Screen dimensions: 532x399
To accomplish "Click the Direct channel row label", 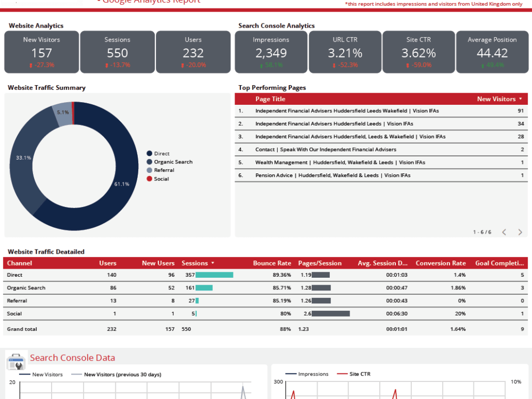I will pyautogui.click(x=14, y=275).
